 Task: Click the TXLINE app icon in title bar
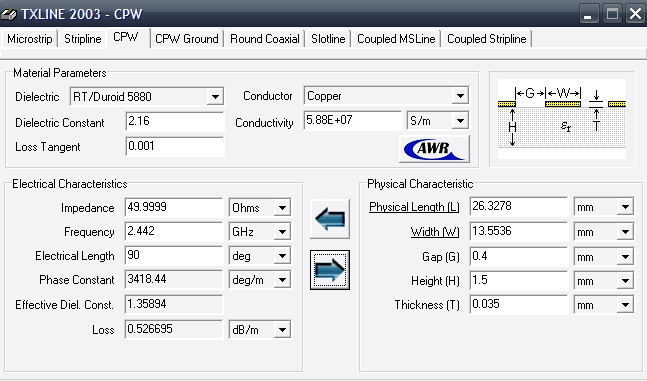(x=9, y=14)
